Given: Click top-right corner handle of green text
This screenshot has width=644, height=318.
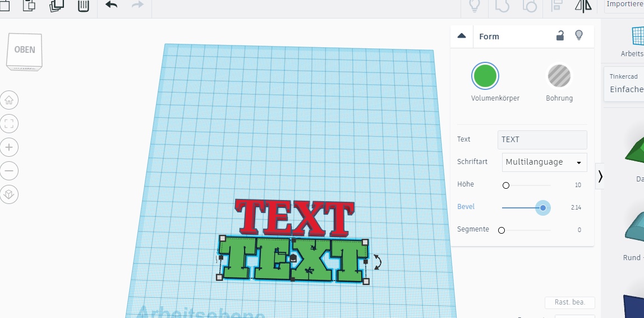Looking at the screenshot, I should [x=365, y=242].
